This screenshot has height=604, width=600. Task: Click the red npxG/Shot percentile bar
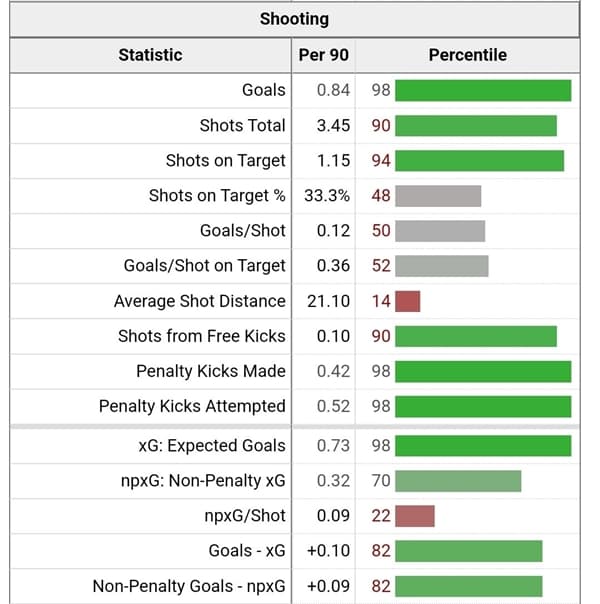coord(415,516)
